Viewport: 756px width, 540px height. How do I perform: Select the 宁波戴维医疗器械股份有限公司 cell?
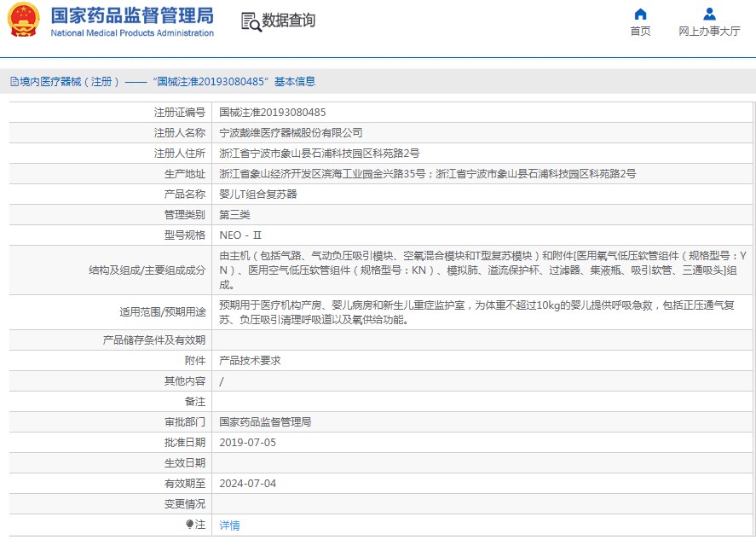291,133
